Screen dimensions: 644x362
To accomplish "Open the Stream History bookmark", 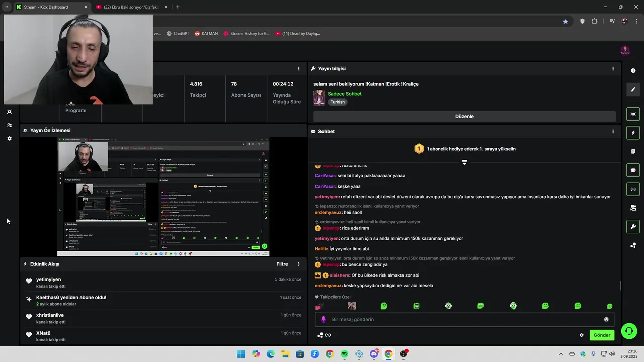I will pyautogui.click(x=246, y=34).
